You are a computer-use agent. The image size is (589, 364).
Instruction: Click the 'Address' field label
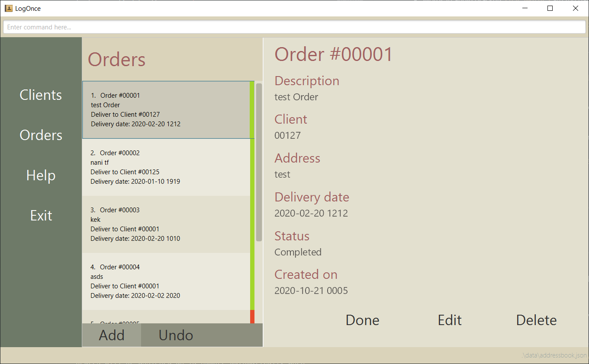point(297,158)
